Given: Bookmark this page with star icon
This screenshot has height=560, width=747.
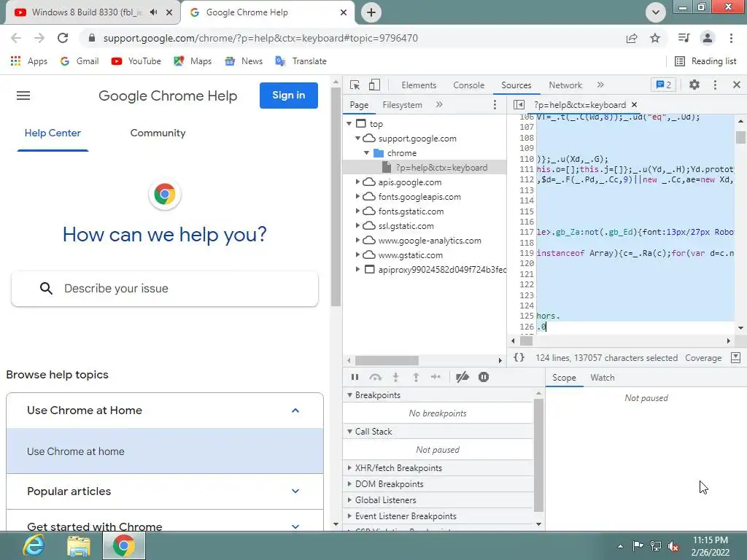Looking at the screenshot, I should coord(655,38).
